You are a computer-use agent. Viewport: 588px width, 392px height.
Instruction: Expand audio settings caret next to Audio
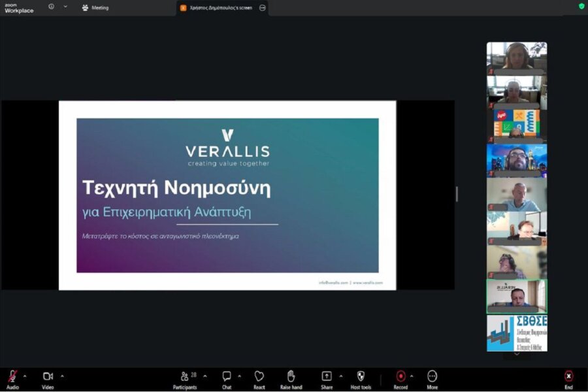(x=25, y=376)
